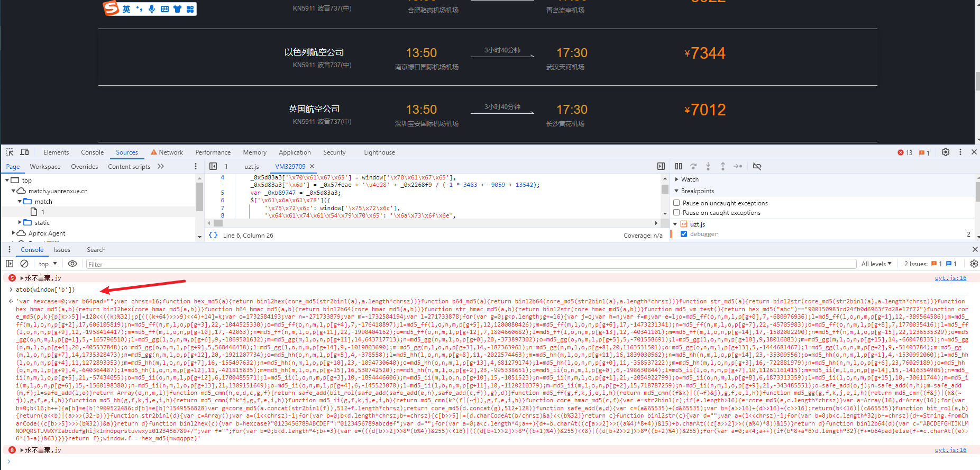Clear the console

pos(24,264)
